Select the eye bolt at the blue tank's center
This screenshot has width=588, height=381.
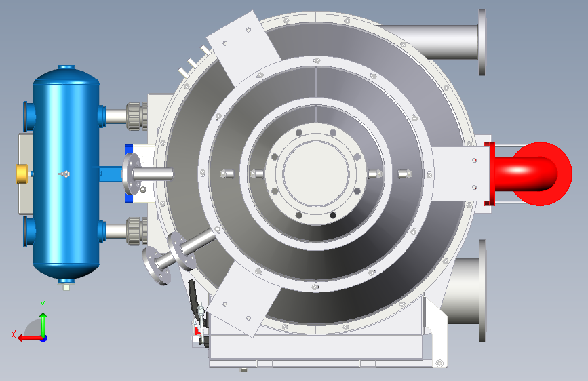[x=64, y=174]
